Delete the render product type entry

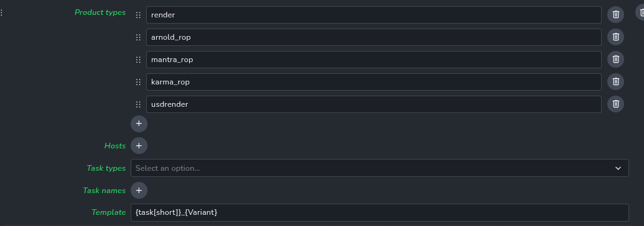click(x=615, y=15)
